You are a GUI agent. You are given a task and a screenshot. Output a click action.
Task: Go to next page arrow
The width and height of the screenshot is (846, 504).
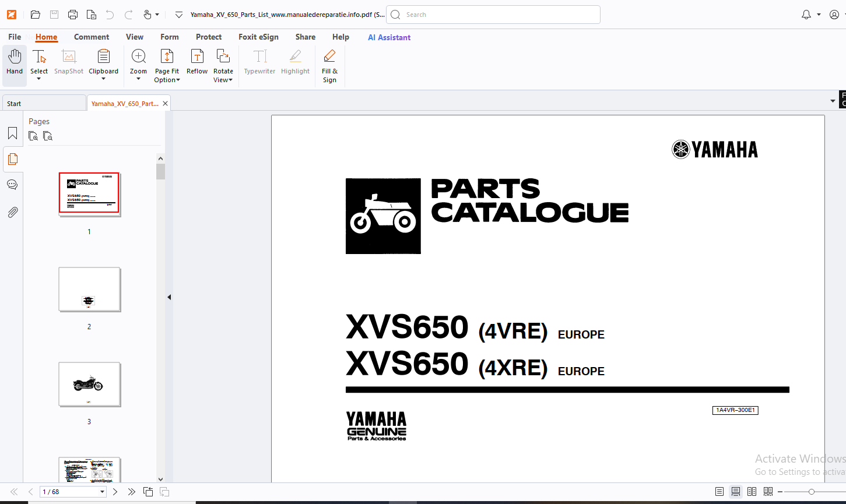115,492
